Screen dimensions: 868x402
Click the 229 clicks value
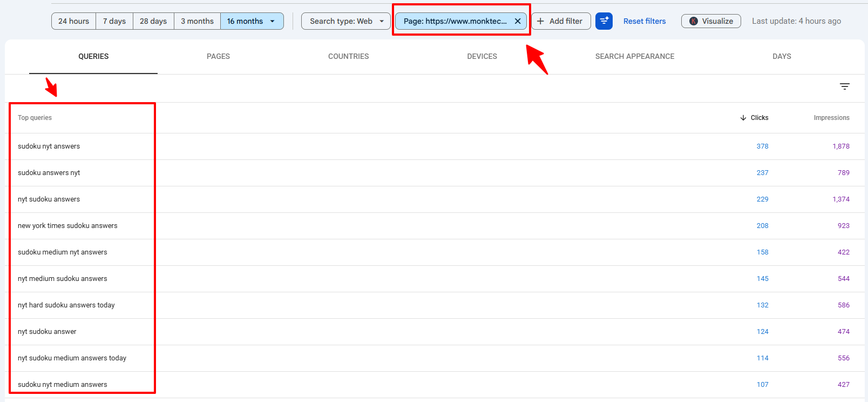[x=762, y=199]
